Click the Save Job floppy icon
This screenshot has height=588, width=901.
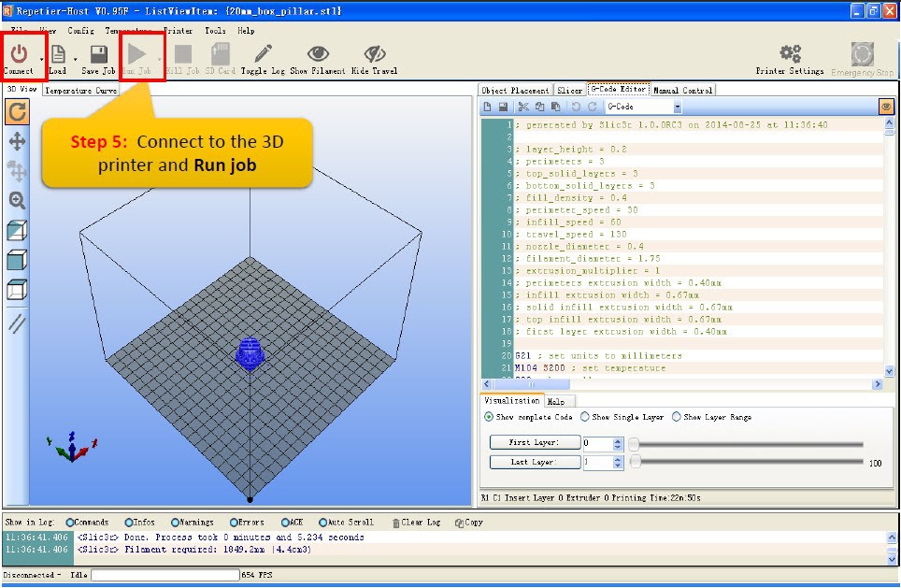97,54
